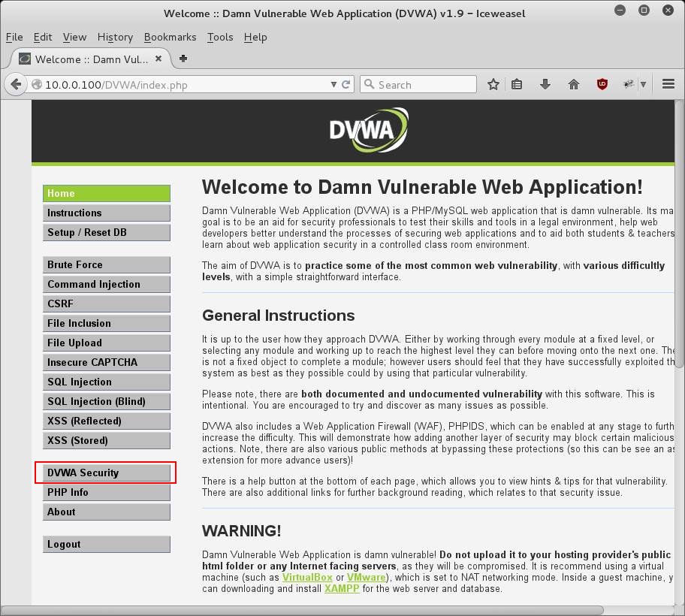This screenshot has height=616, width=685.
Task: Open the Brute Force module
Action: 107,264
